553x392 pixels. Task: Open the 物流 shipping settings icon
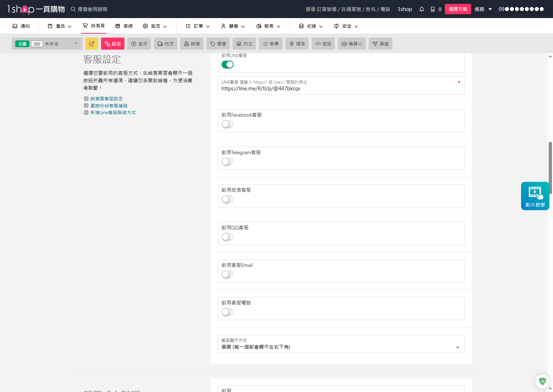(x=165, y=44)
